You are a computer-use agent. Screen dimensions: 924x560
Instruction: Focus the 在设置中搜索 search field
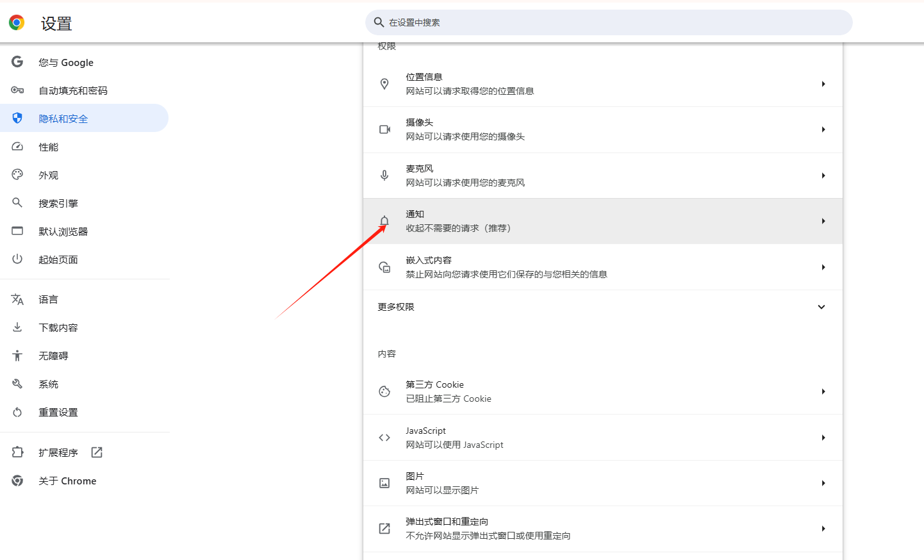(x=609, y=22)
